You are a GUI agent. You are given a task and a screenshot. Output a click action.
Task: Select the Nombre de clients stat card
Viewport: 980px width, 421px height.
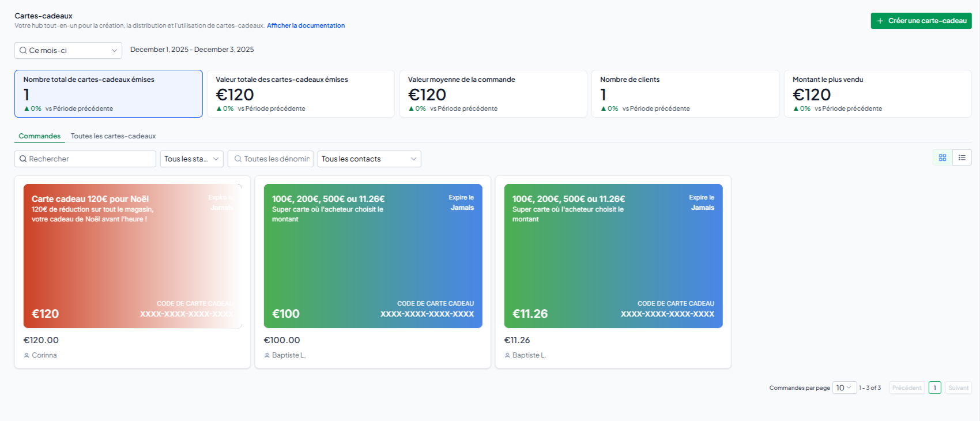tap(685, 93)
